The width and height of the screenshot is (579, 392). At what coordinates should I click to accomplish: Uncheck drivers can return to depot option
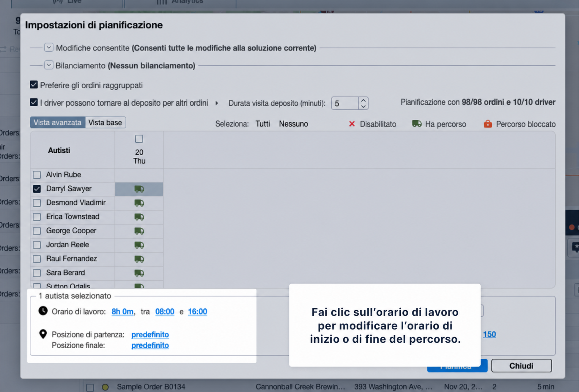point(34,102)
